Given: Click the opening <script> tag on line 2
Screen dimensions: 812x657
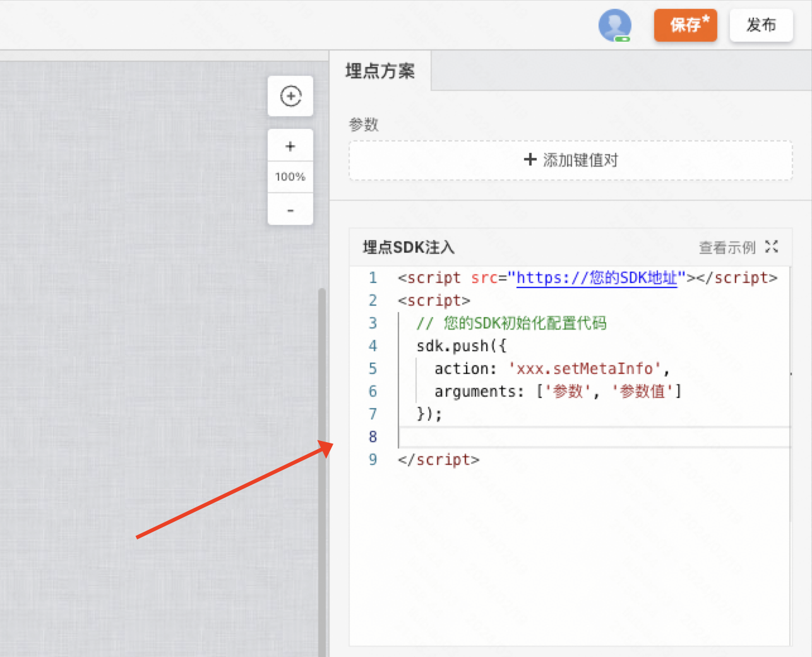Looking at the screenshot, I should 434,300.
